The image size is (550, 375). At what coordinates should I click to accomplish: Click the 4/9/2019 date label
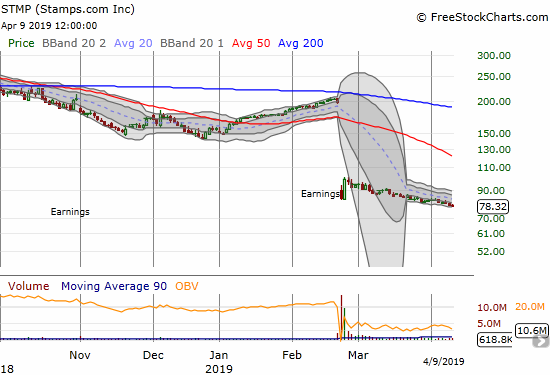tap(443, 361)
